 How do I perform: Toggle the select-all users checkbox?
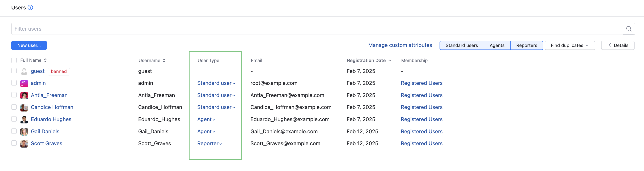[x=14, y=60]
